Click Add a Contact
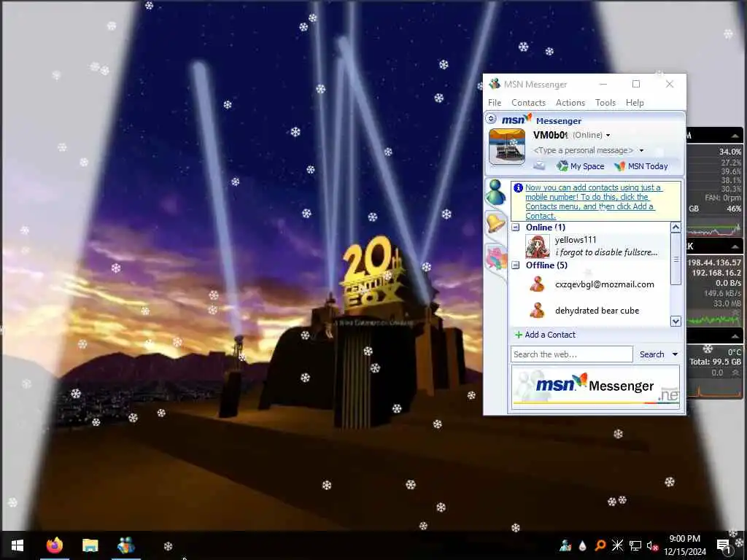Viewport: 747px width, 560px height. [545, 335]
